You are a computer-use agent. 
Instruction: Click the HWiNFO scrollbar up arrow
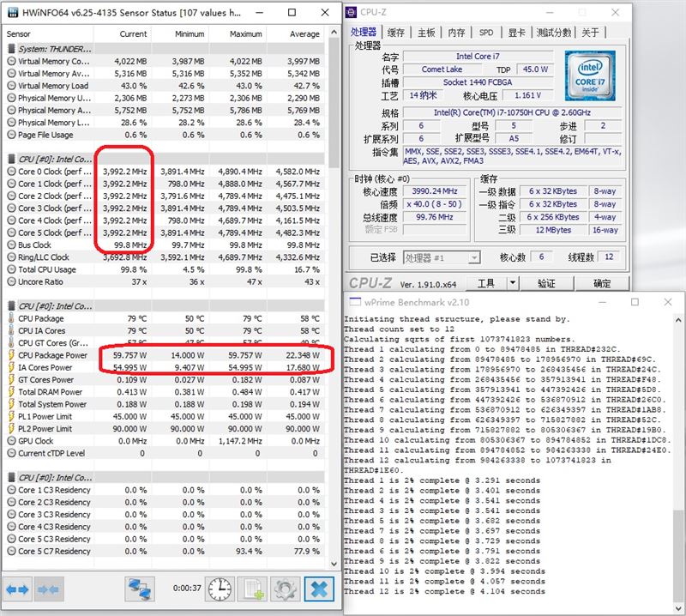[x=334, y=32]
